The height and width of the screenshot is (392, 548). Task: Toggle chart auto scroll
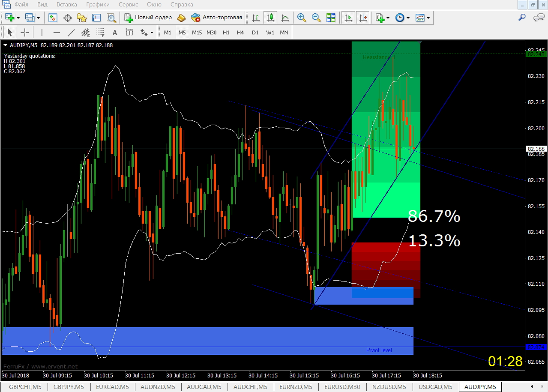(x=349, y=18)
